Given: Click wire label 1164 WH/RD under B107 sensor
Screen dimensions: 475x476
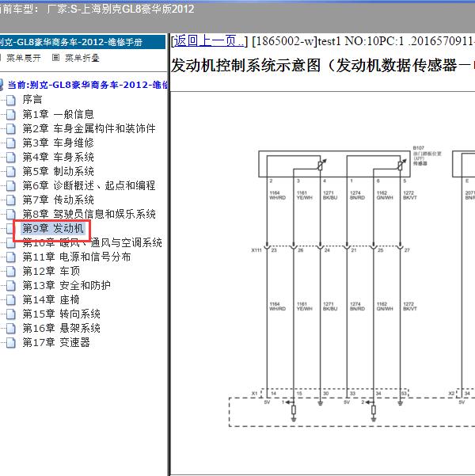Looking at the screenshot, I should pyautogui.click(x=277, y=195).
